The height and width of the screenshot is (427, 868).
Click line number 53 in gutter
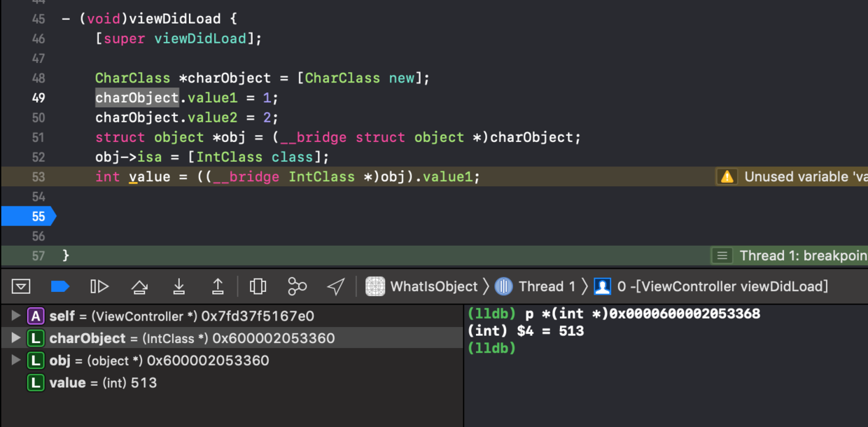(38, 177)
